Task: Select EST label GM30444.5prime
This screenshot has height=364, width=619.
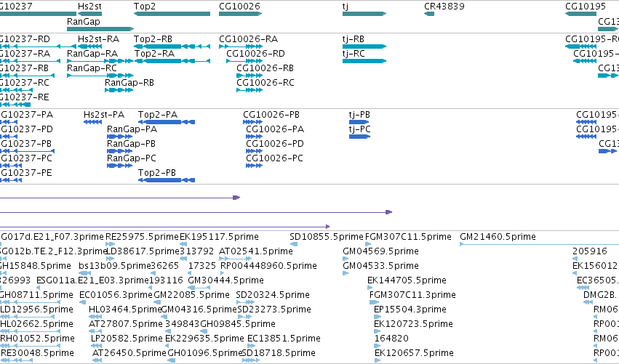Action: (x=225, y=280)
